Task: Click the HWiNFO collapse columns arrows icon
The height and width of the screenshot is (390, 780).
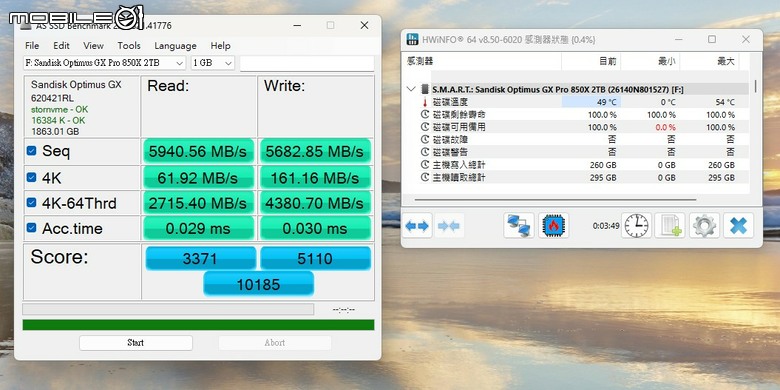Action: point(449,226)
